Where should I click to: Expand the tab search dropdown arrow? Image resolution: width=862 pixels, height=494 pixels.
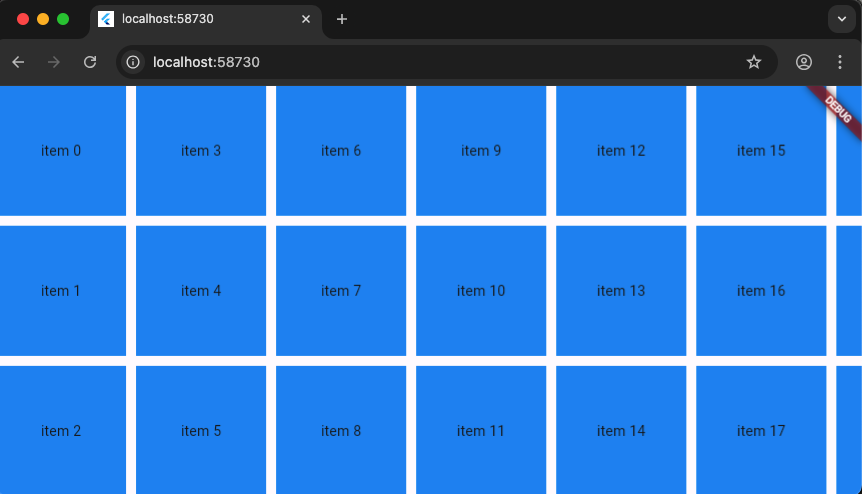[x=840, y=19]
